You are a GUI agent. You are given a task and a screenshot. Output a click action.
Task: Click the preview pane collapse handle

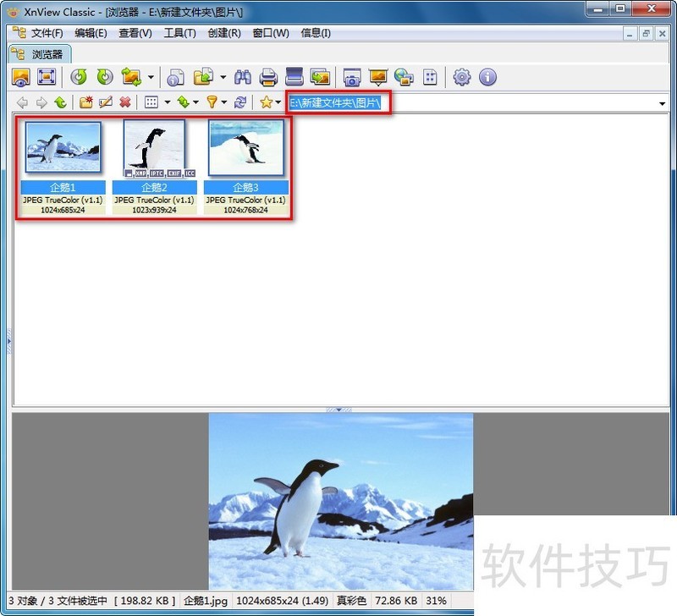pyautogui.click(x=339, y=410)
